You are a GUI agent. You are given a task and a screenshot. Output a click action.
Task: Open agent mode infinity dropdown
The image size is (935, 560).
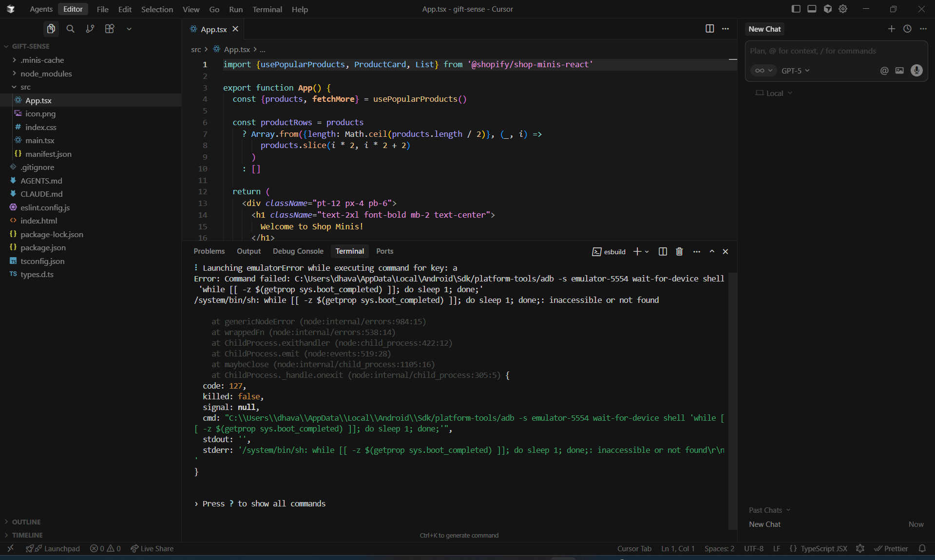pyautogui.click(x=763, y=71)
